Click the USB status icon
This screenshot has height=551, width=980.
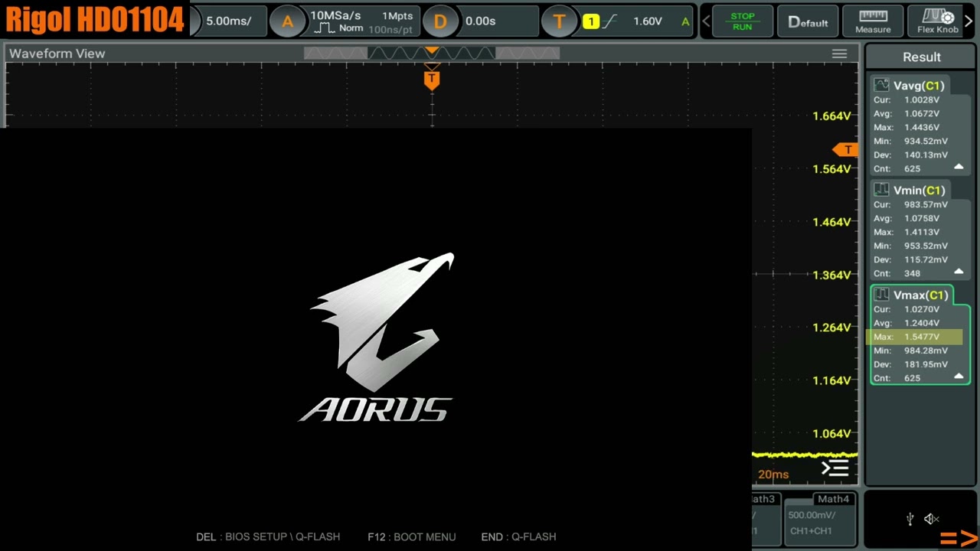tap(910, 519)
